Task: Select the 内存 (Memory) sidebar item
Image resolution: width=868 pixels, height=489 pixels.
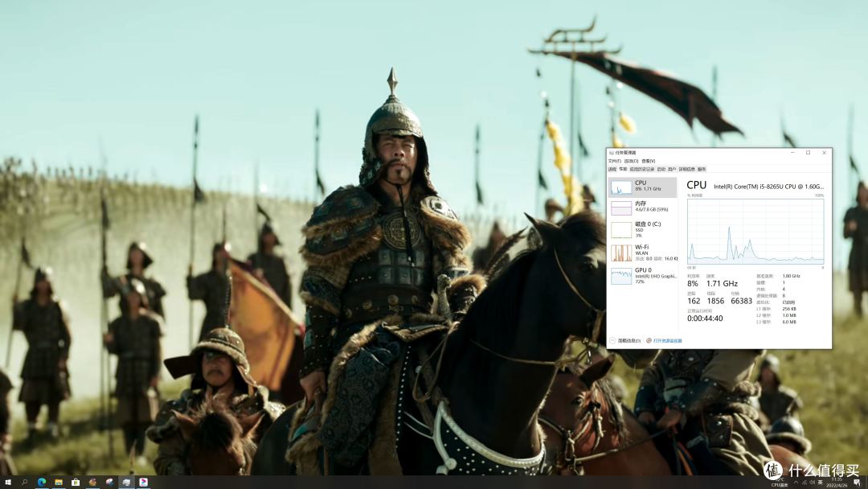Action: point(643,208)
